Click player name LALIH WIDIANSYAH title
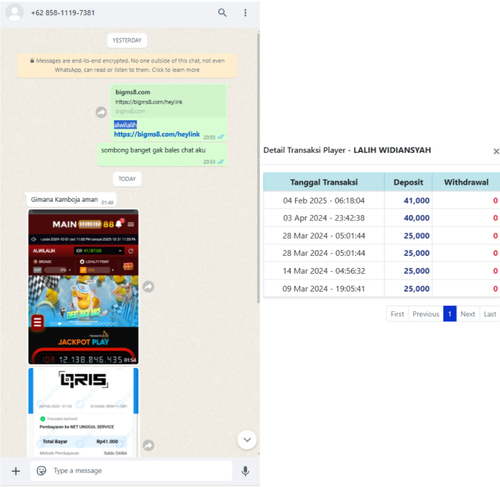500x487 pixels. coord(392,150)
